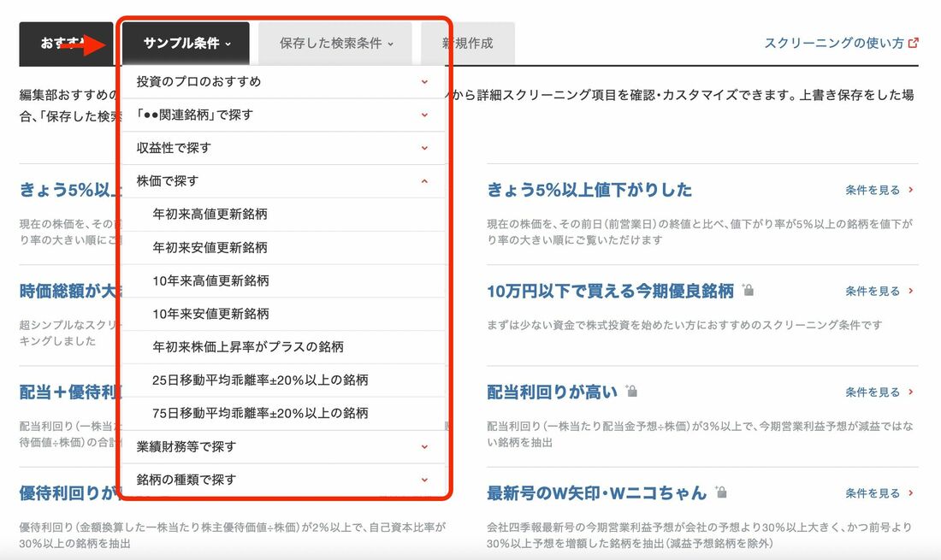Image resolution: width=941 pixels, height=560 pixels.
Task: Click 条件を見る for 最新号のW矢印・Wニコちゃん
Action: pos(879,493)
